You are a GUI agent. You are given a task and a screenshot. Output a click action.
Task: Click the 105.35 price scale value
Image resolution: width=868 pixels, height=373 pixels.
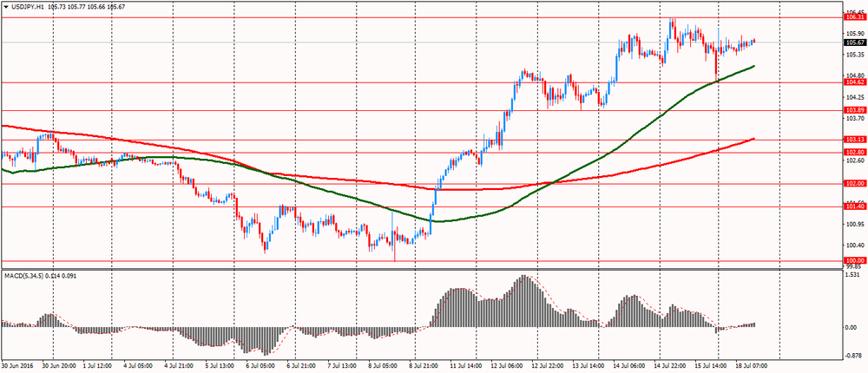[x=855, y=55]
